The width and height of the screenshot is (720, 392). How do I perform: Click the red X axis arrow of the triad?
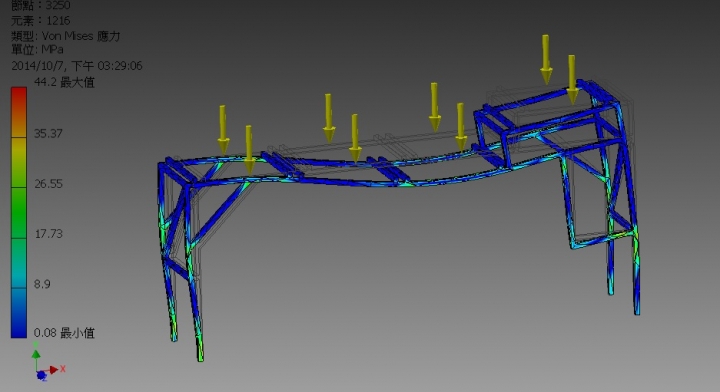point(54,369)
